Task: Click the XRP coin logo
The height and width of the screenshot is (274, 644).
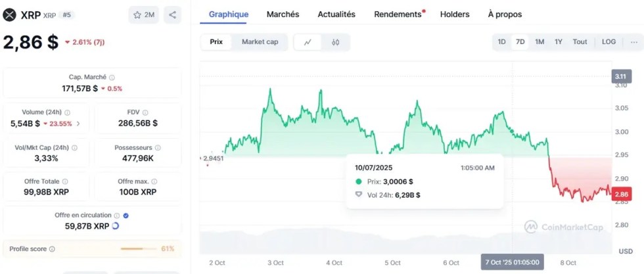Action: [x=9, y=14]
